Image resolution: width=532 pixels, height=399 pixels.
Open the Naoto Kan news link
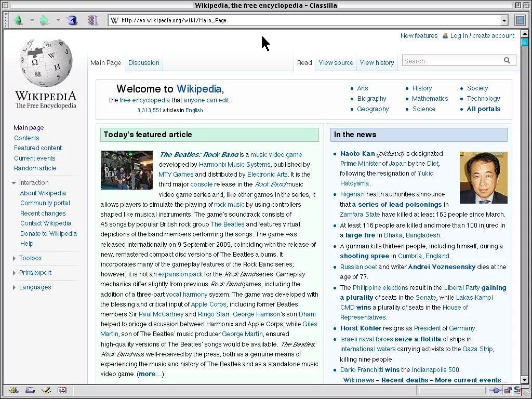coord(357,154)
